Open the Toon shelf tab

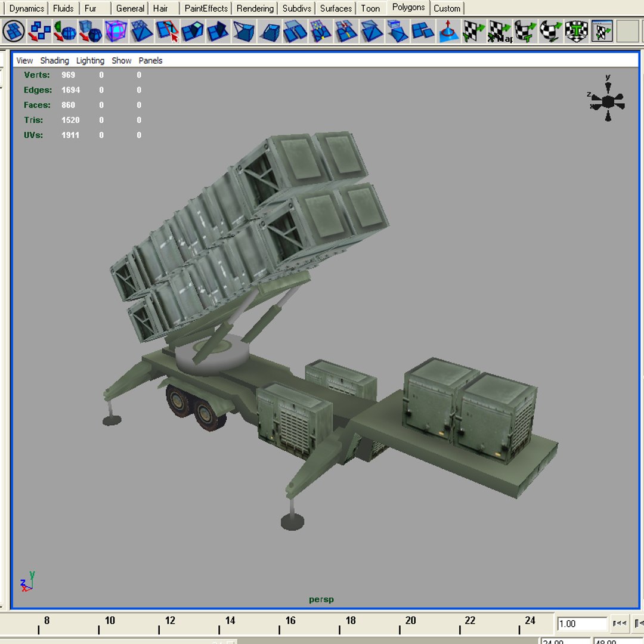coord(370,8)
